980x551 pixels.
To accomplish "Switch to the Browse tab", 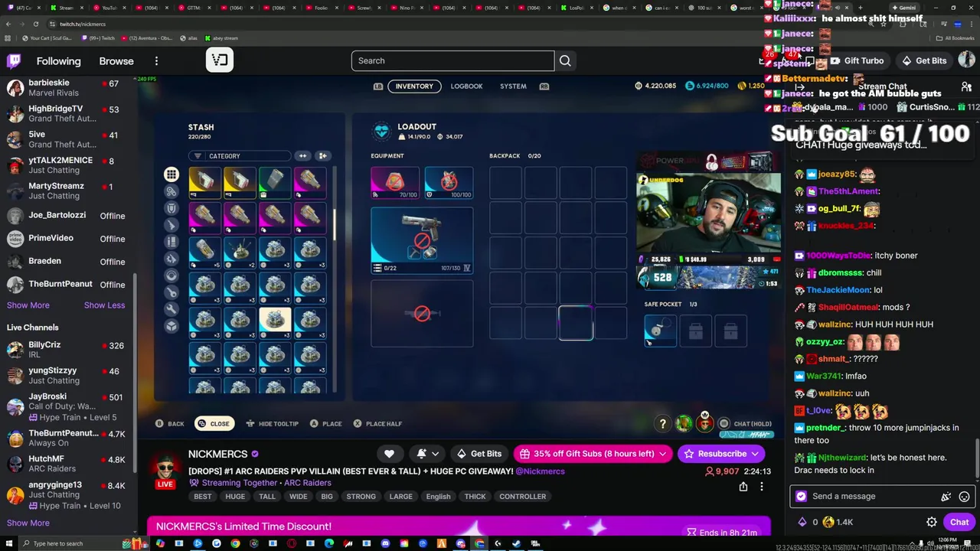I will tap(116, 61).
